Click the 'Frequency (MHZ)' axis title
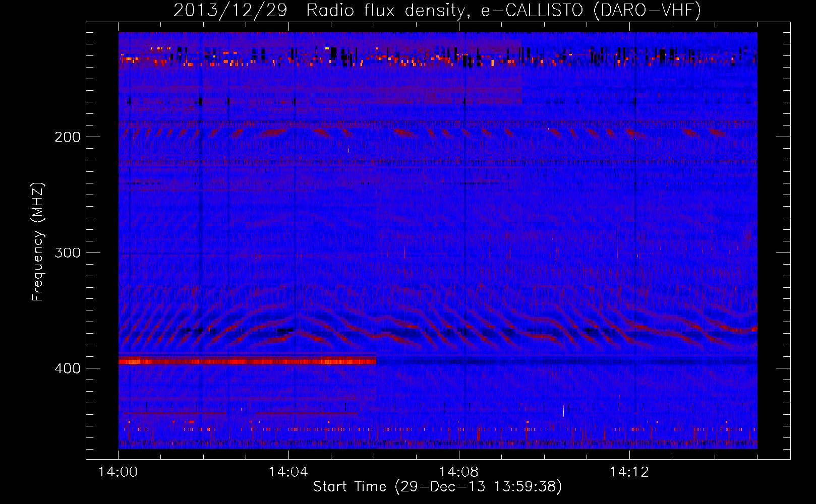This screenshot has height=504, width=816. click(38, 241)
